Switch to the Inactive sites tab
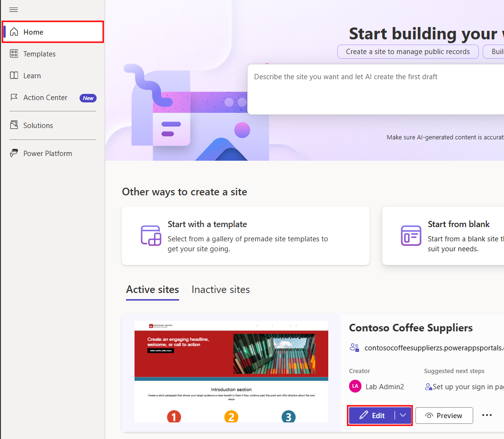Viewport: 504px width, 439px height. click(221, 290)
